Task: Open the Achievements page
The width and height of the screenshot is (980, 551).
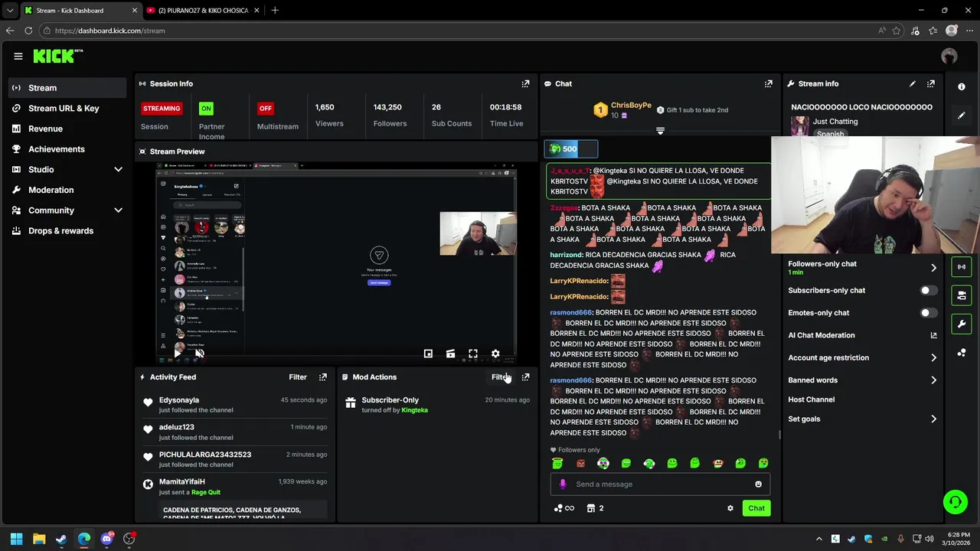Action: pos(67,149)
